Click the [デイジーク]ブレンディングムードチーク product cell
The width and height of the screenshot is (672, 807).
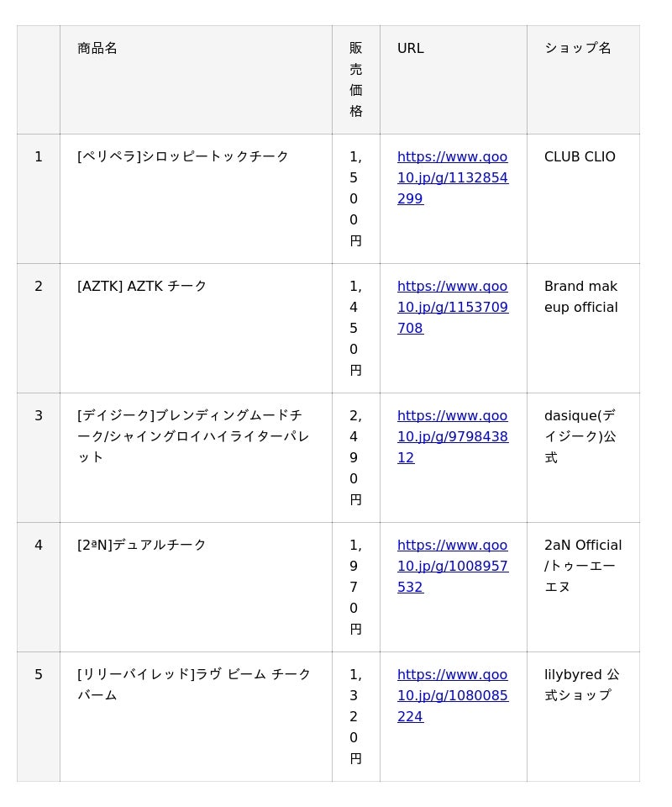[193, 436]
